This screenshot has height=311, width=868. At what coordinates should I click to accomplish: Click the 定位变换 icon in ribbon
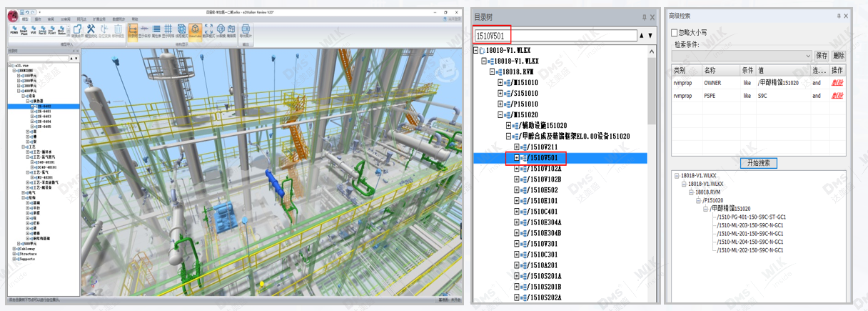coord(104,30)
